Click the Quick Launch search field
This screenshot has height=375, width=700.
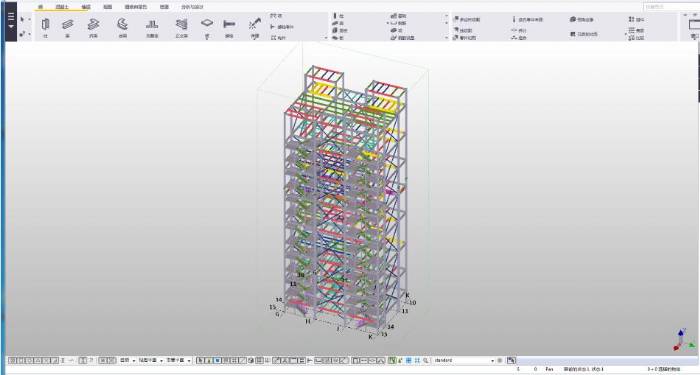pos(671,7)
